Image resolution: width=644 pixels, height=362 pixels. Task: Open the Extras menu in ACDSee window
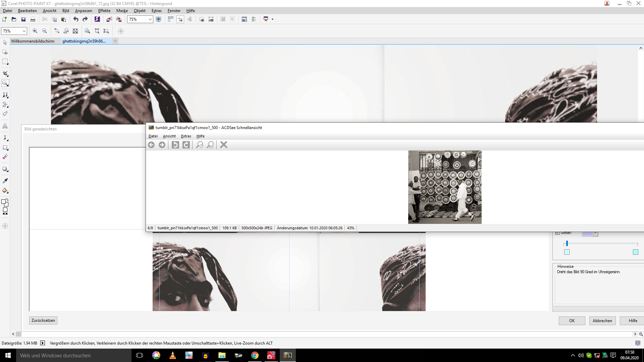186,136
